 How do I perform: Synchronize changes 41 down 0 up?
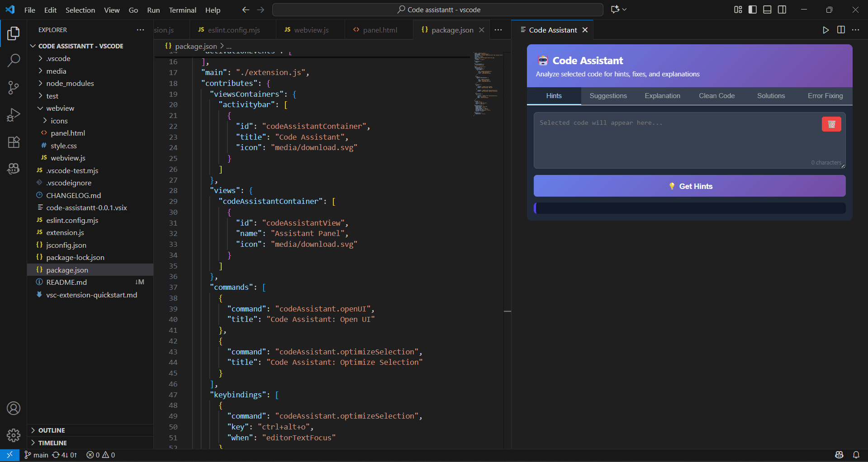tap(65, 455)
